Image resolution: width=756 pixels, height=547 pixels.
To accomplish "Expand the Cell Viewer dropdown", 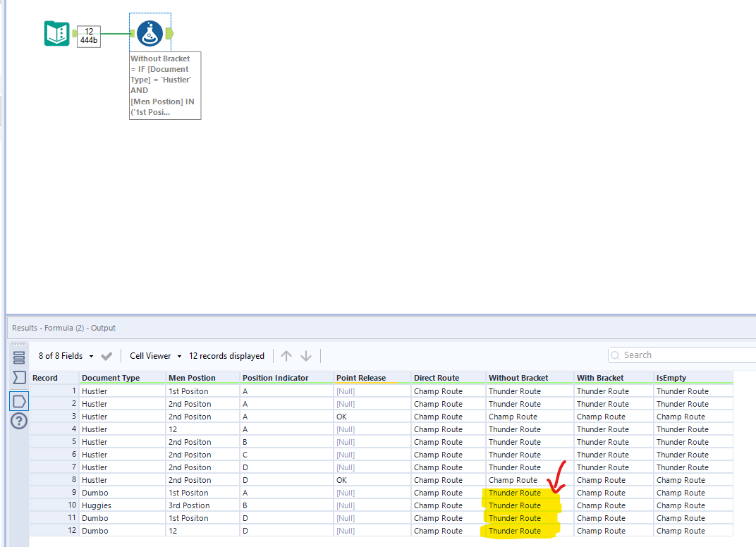I will point(155,356).
